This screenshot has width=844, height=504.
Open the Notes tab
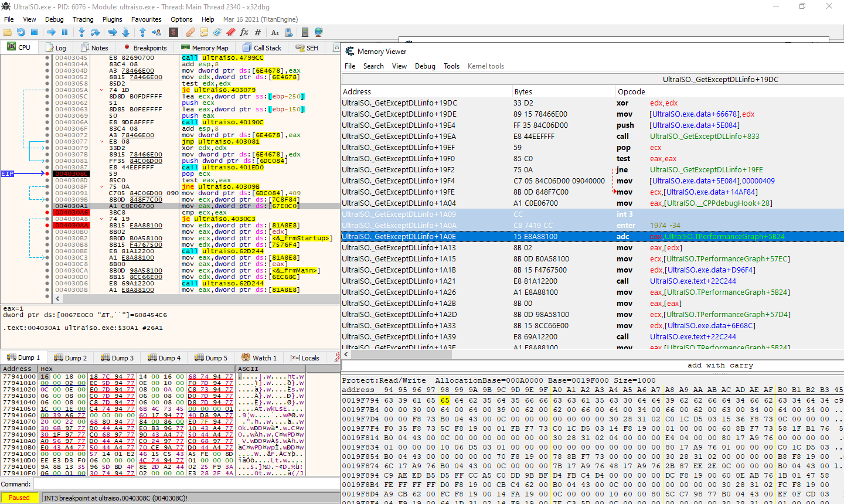[94, 47]
